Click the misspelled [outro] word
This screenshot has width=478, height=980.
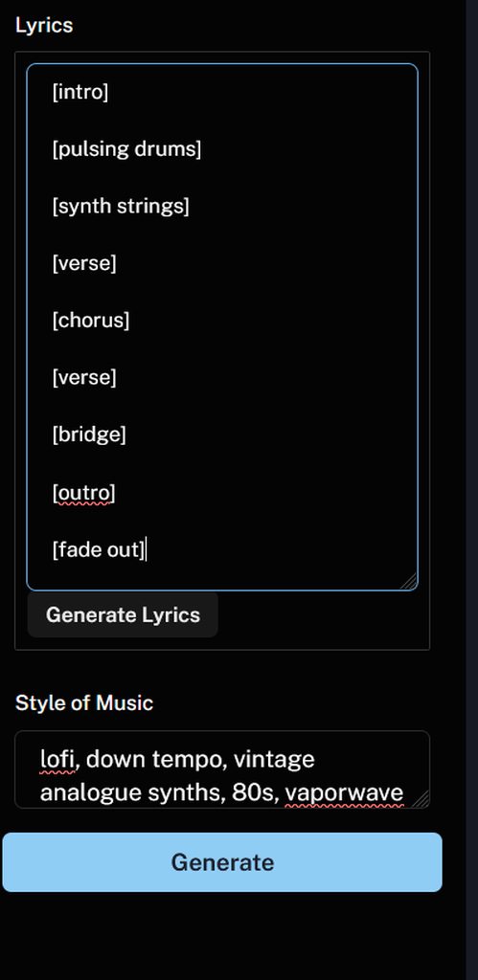tap(84, 493)
